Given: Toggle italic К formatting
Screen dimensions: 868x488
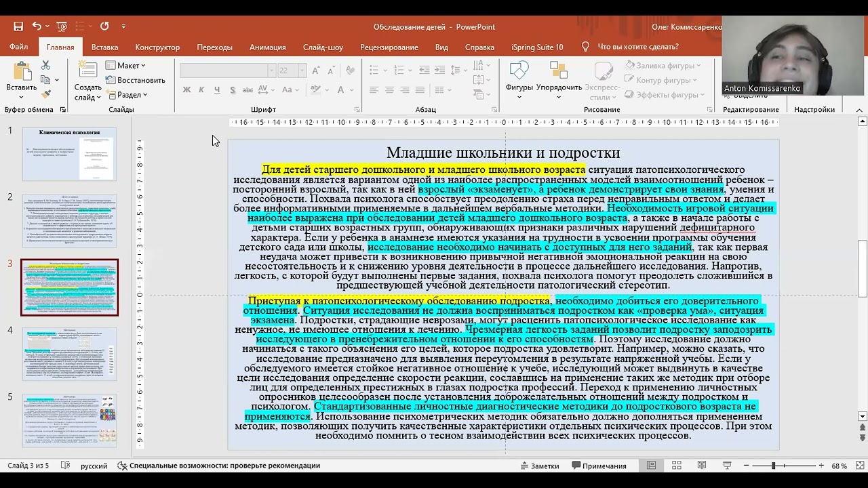Looking at the screenshot, I should coord(202,89).
